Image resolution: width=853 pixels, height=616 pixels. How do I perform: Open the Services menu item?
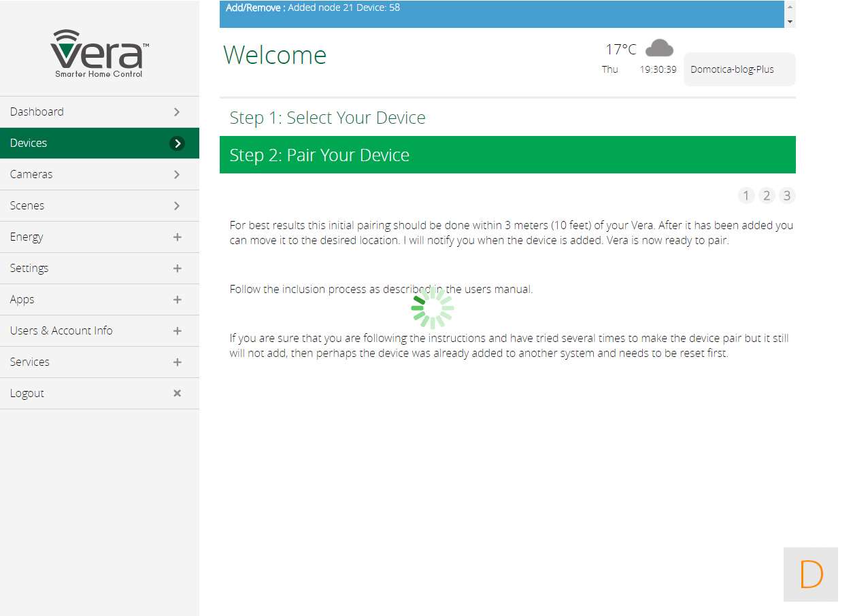tap(30, 362)
